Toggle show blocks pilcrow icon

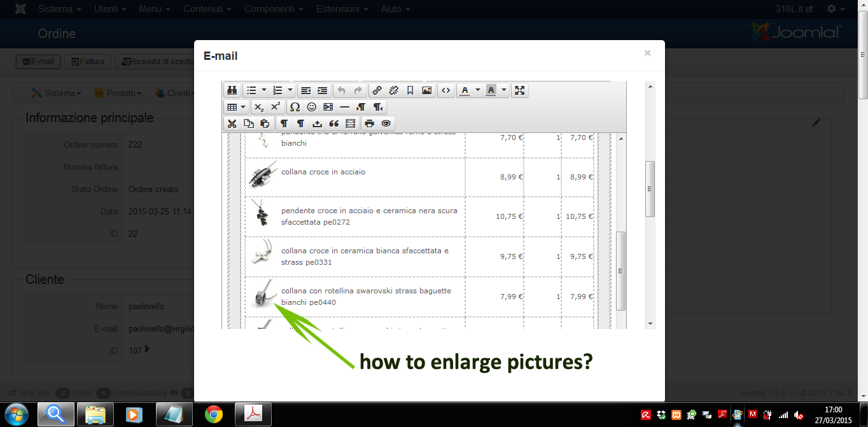284,123
